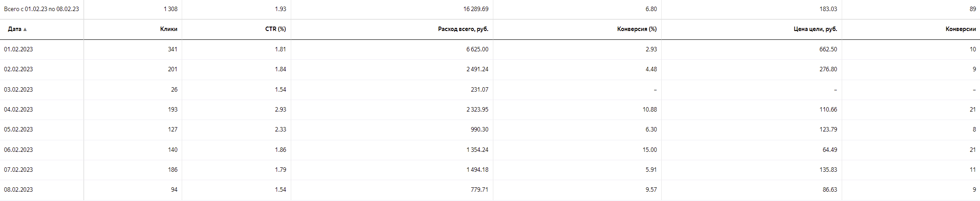Click the 05.02.2023 date cell

tap(19, 129)
